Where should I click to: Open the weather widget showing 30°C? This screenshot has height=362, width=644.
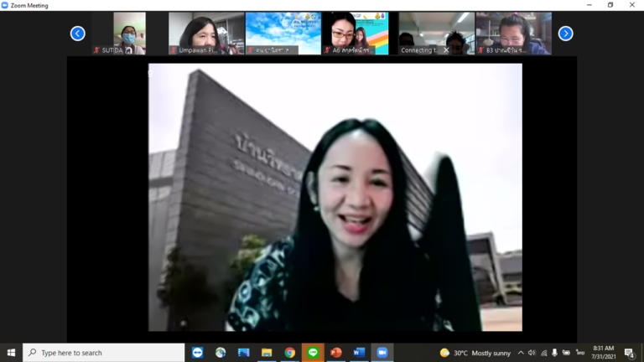475,353
